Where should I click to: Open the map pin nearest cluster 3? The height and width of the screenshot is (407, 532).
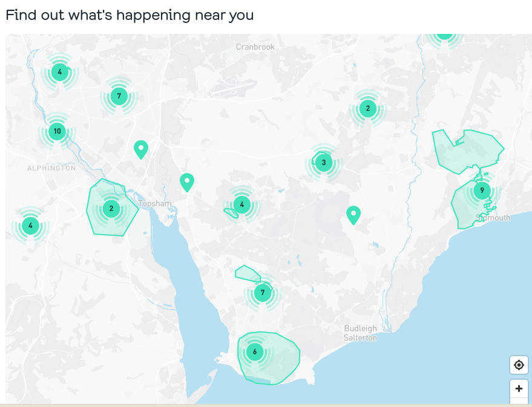(353, 214)
